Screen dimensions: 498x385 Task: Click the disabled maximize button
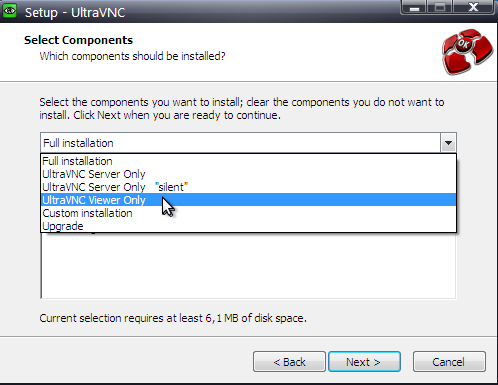439,7
